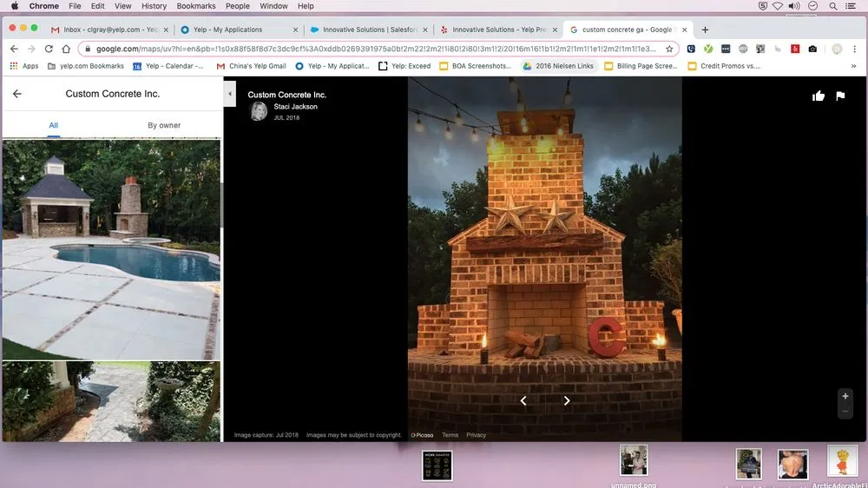Open the Privacy link

pos(476,435)
